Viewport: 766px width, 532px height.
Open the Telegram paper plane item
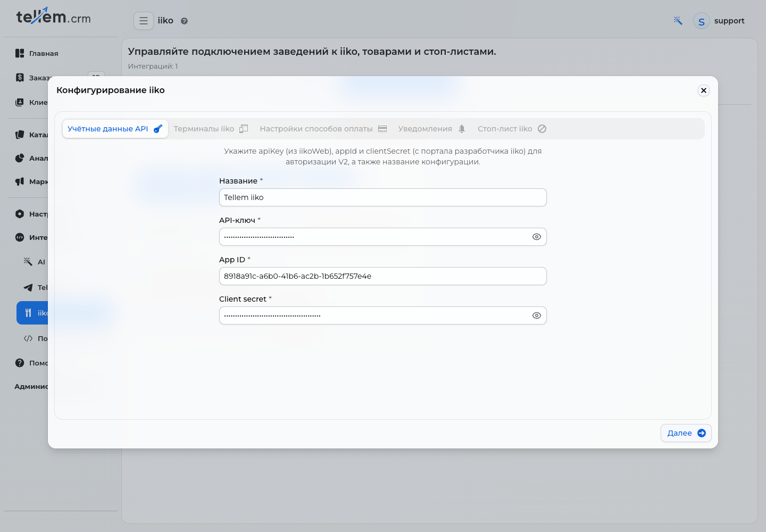coord(28,287)
